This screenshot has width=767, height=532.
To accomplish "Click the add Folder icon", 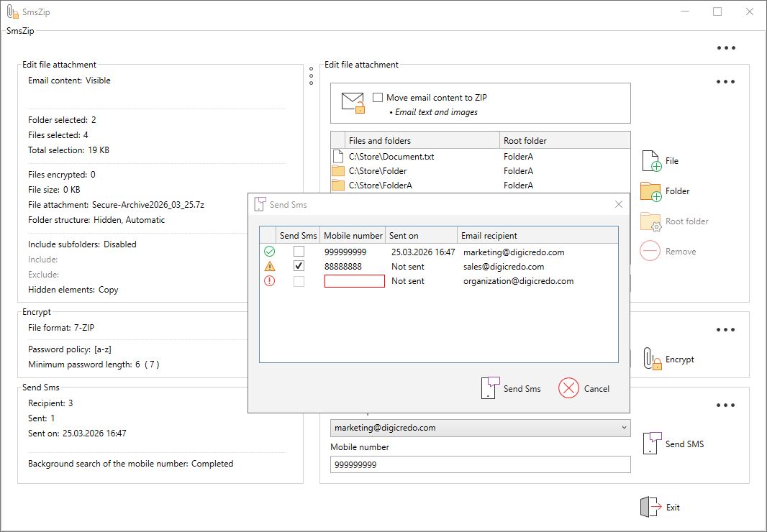I will (650, 191).
